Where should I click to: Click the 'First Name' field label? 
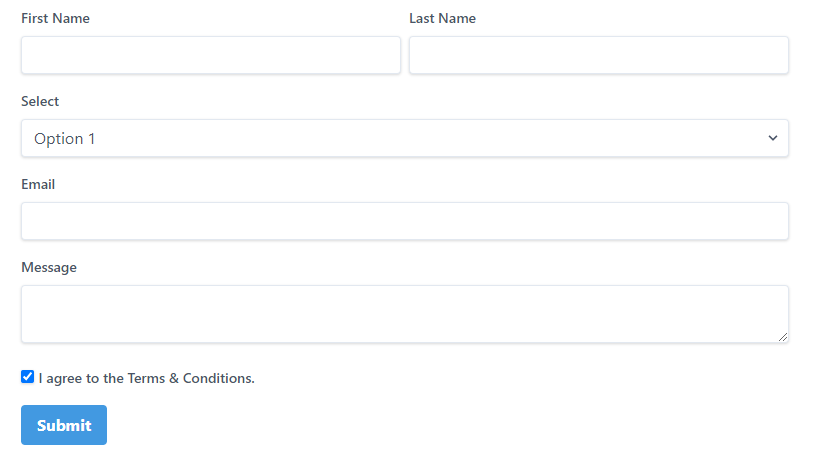pyautogui.click(x=55, y=18)
